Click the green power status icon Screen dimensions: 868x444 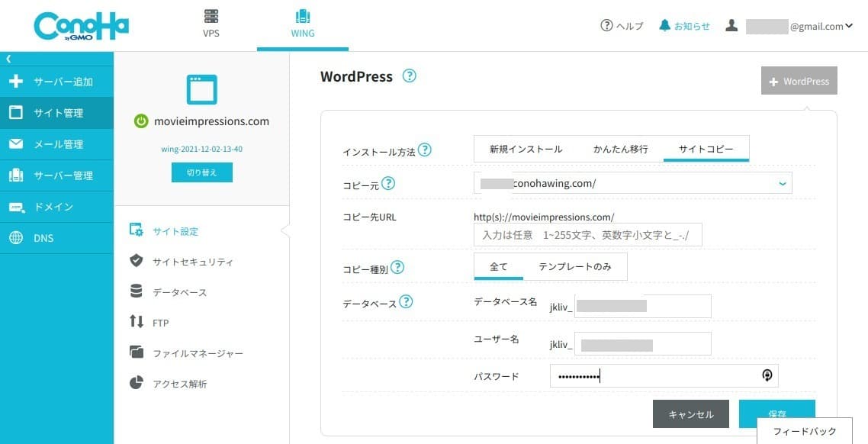(x=141, y=121)
